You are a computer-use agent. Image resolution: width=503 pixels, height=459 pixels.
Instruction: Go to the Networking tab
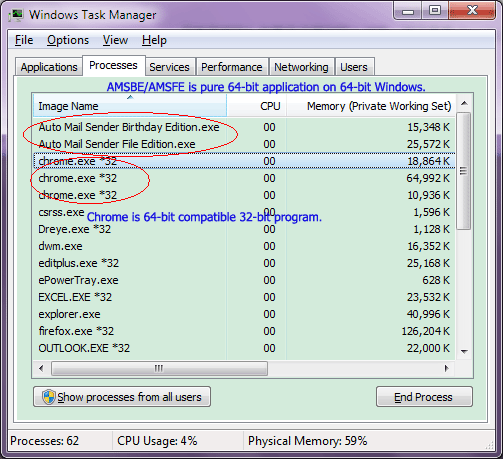coord(301,67)
